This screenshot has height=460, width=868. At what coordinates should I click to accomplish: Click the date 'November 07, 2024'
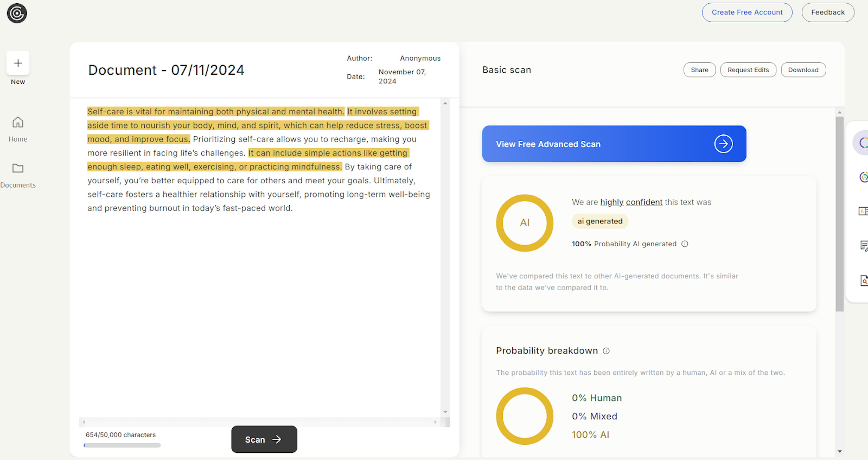click(402, 76)
